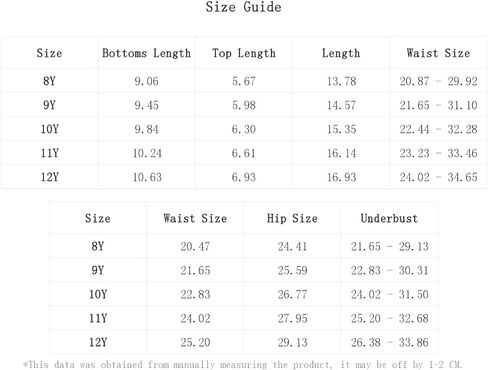The height and width of the screenshot is (370, 488).
Task: Click the Size Guide title
Action: click(x=243, y=7)
